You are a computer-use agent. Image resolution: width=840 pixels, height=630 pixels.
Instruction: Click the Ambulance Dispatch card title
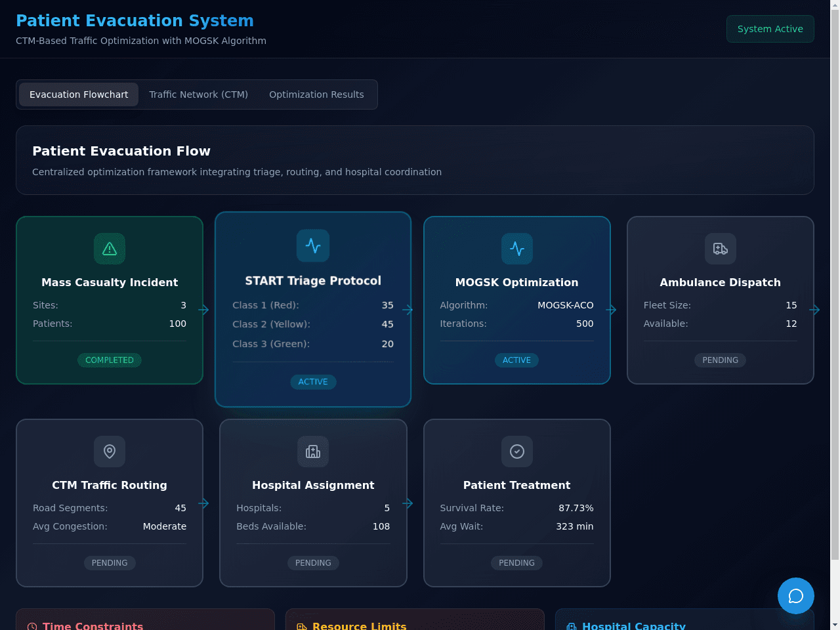click(x=721, y=282)
